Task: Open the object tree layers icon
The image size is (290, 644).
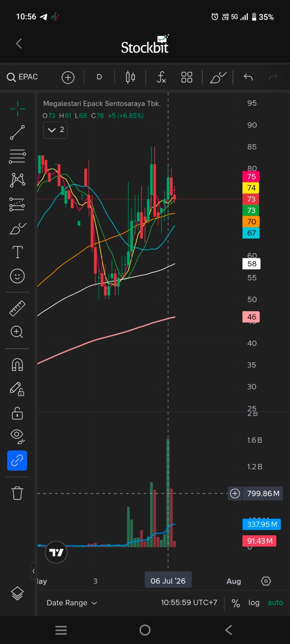Action: (x=17, y=594)
